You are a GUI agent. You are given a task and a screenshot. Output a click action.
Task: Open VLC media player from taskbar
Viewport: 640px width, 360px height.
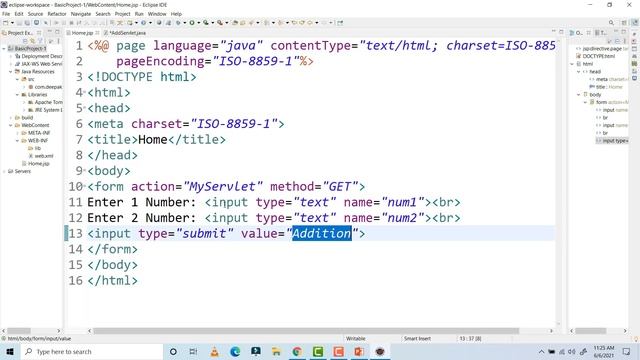(214, 351)
